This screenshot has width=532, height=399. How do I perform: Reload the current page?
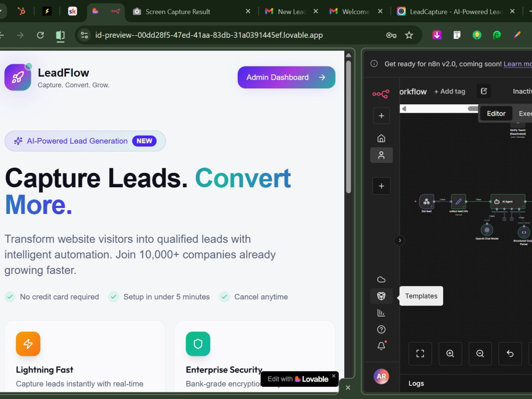(40, 35)
